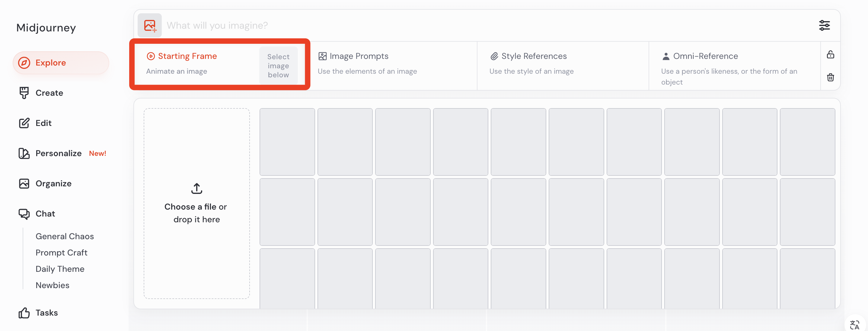Open the Explore page
This screenshot has width=868, height=331.
[61, 63]
